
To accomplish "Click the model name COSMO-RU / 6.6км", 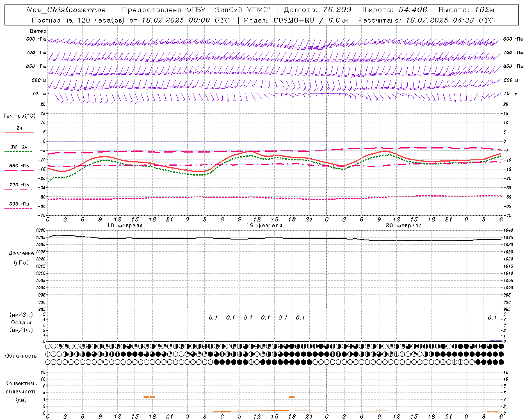I will click(310, 20).
